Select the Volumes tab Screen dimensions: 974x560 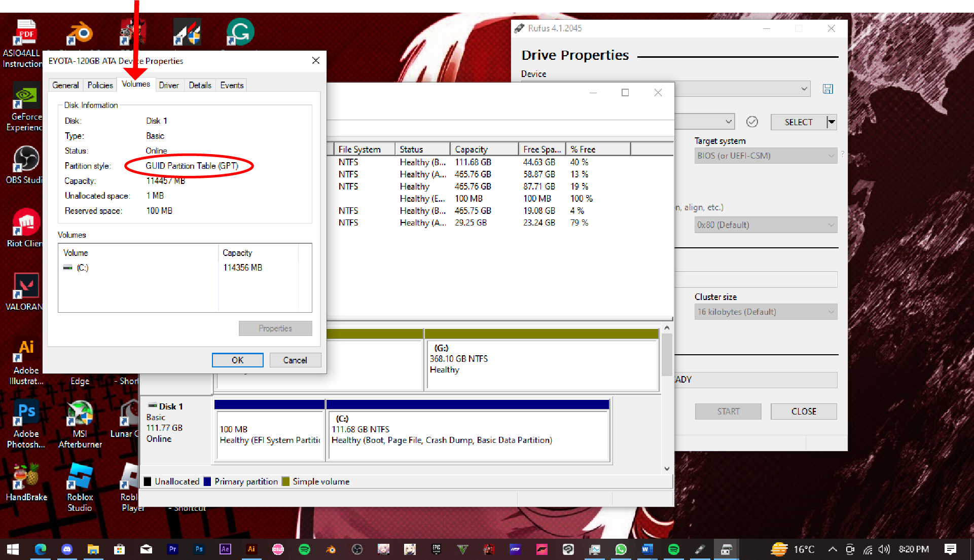pos(136,84)
